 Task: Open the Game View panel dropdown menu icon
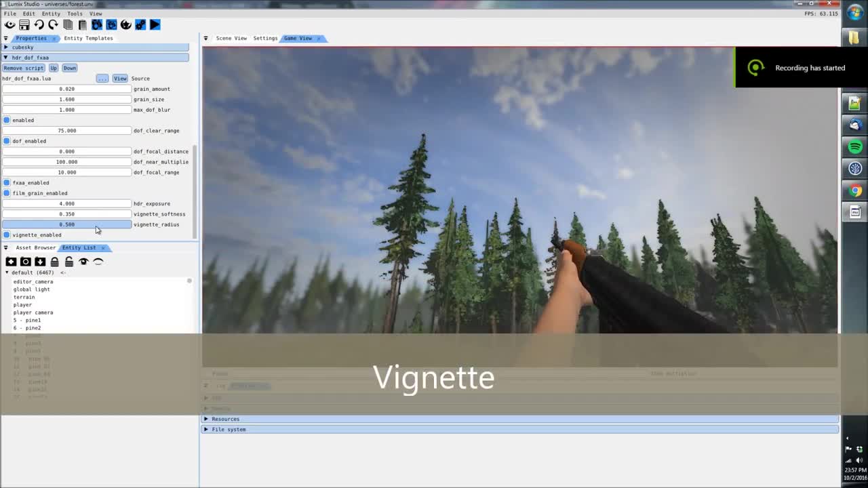click(x=205, y=38)
